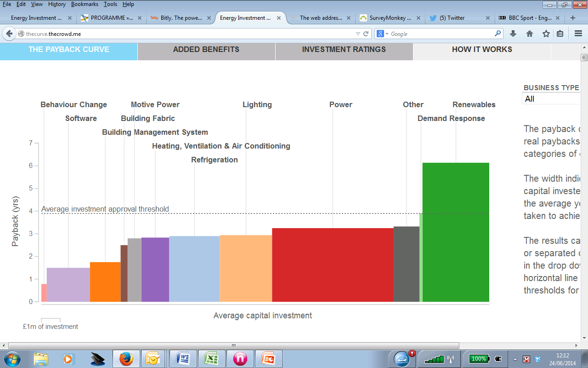Open the File menu
The height and width of the screenshot is (368, 588).
point(7,4)
